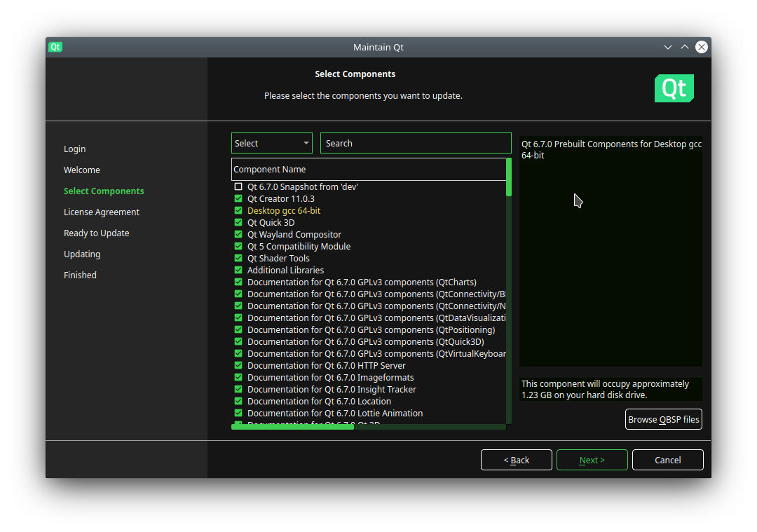Uncheck the QtCharts documentation checkbox
The height and width of the screenshot is (532, 757).
point(238,282)
